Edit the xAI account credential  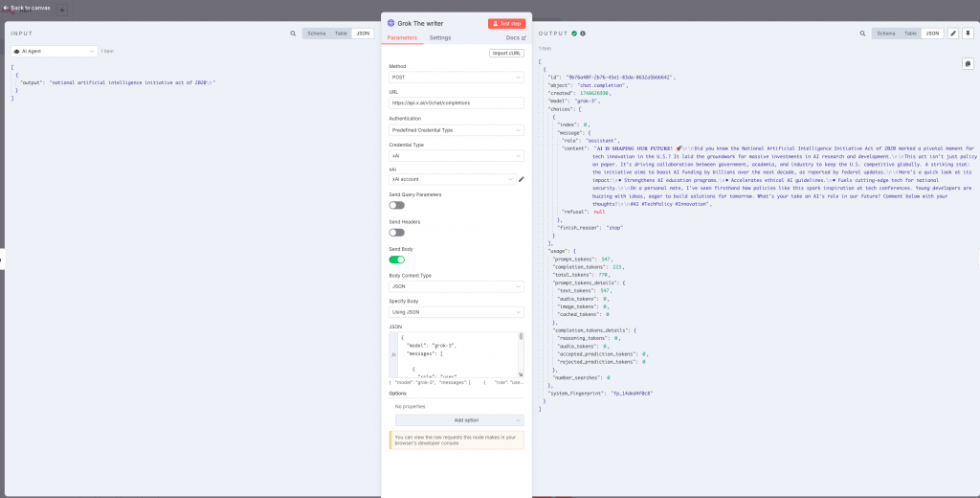(x=522, y=179)
